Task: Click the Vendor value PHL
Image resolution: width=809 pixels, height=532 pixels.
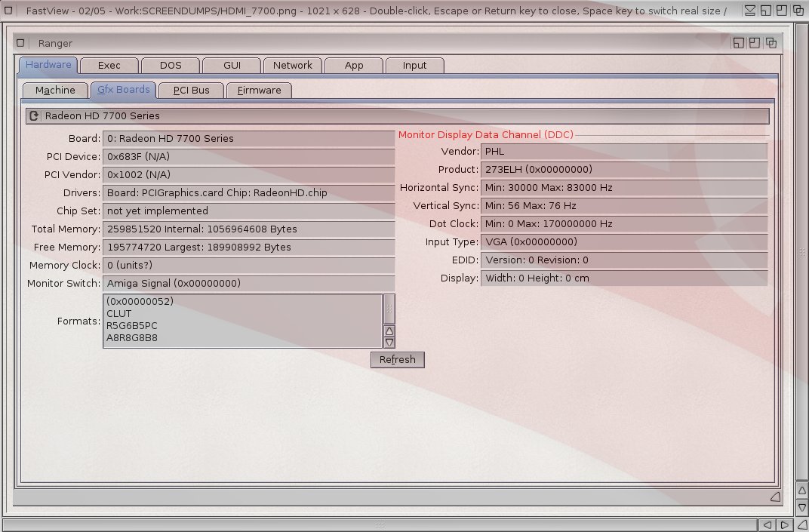Action: tap(624, 152)
